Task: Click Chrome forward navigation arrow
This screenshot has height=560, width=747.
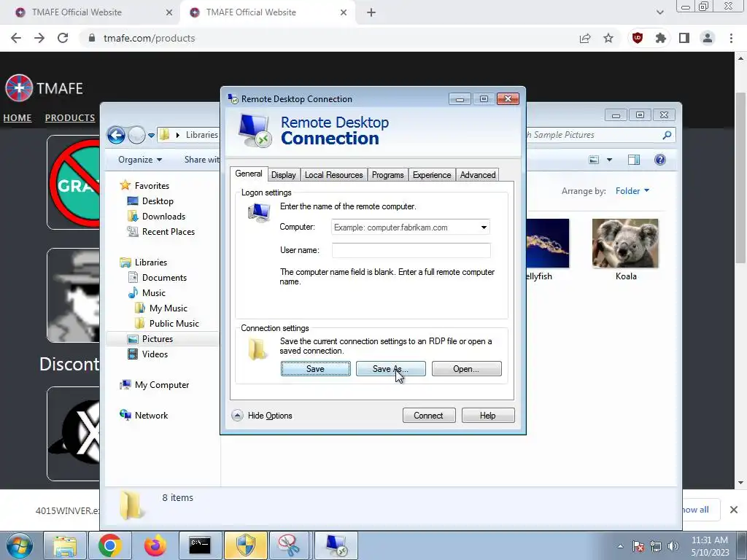Action: click(39, 38)
